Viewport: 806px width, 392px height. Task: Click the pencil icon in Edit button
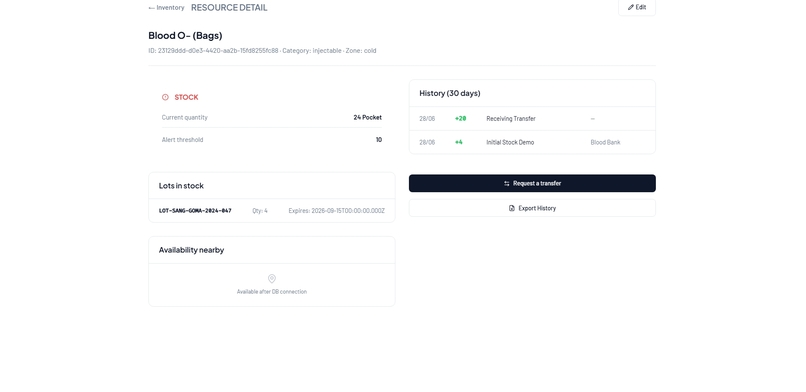631,7
